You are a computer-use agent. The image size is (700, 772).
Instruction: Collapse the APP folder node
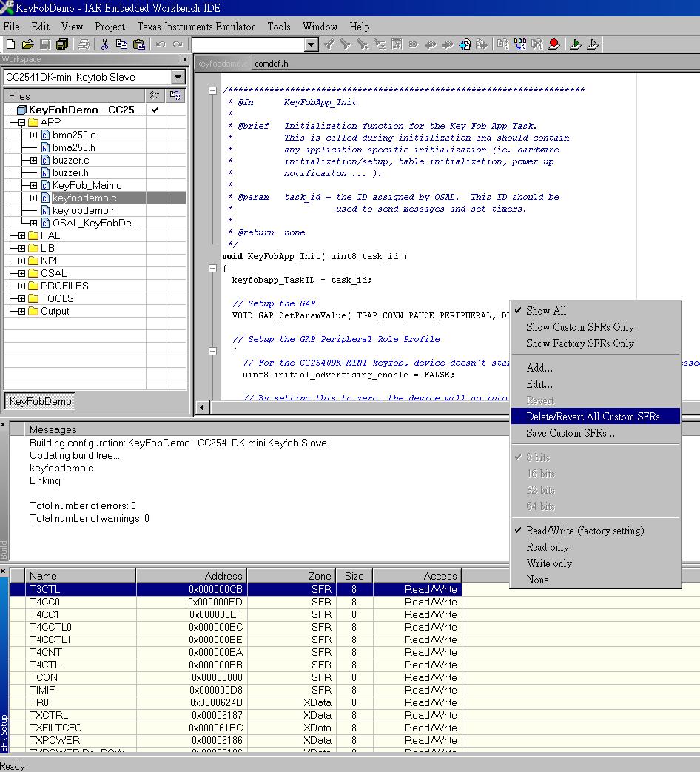pos(21,123)
